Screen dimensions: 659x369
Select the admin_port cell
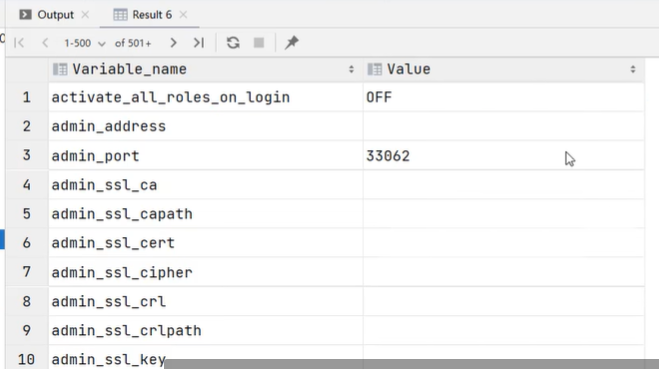tap(206, 156)
